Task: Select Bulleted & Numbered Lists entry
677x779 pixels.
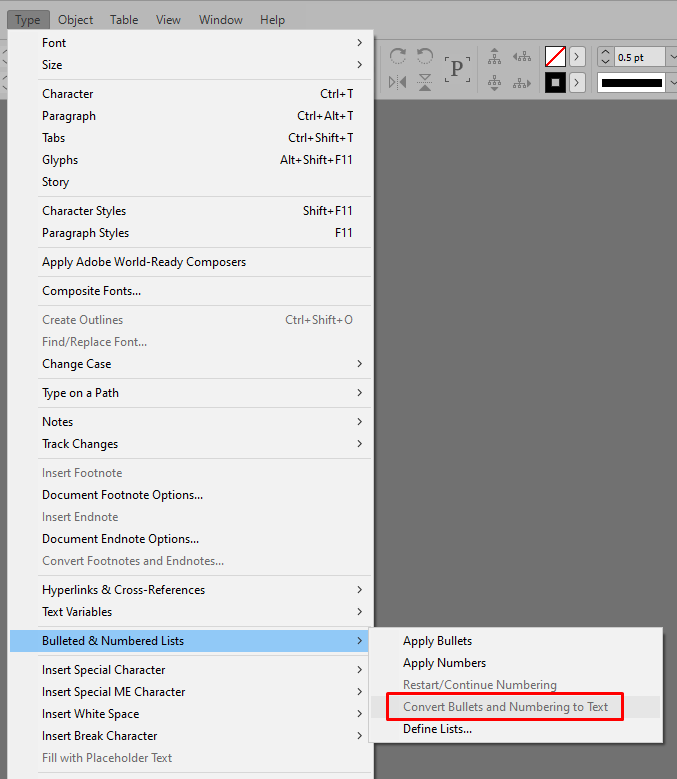Action: pos(191,641)
